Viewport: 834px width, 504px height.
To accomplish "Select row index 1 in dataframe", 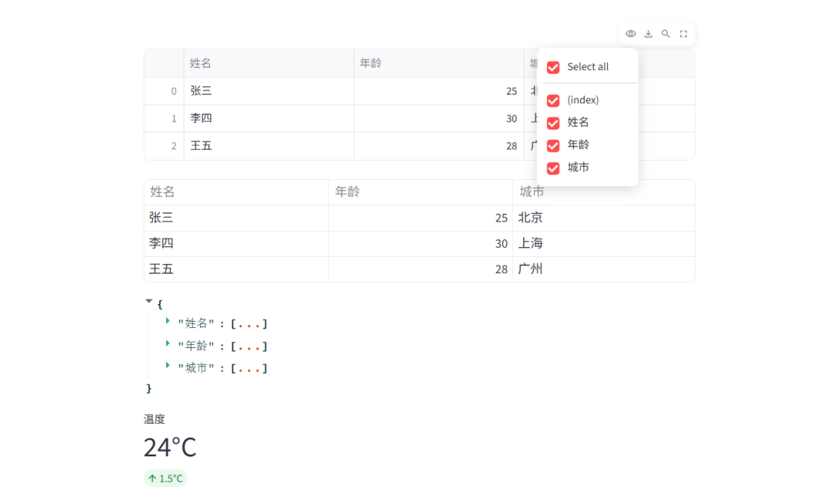I will [x=164, y=118].
